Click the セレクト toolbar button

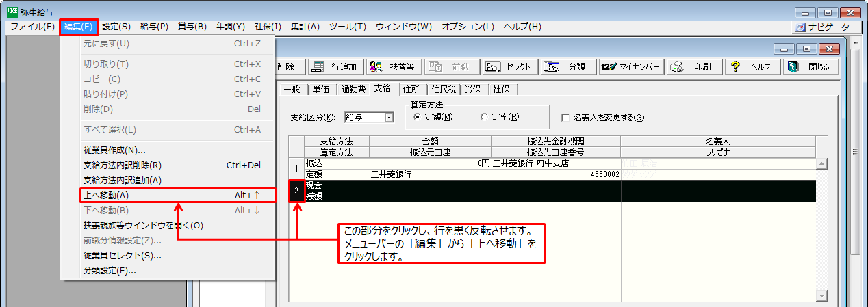pos(509,67)
